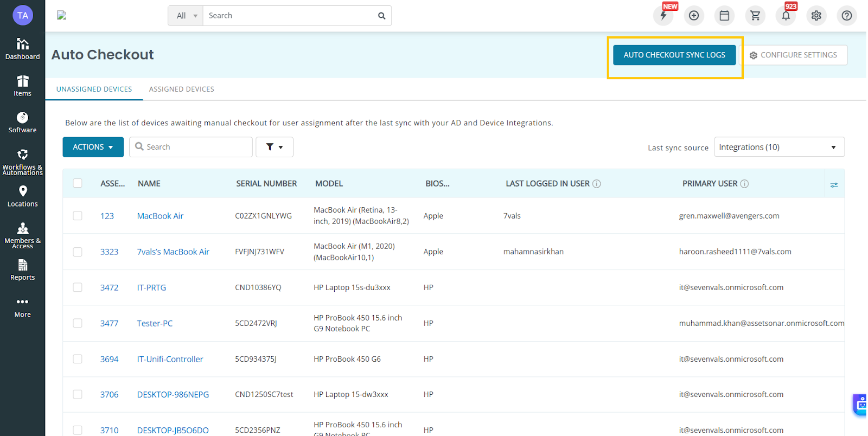This screenshot has width=868, height=436.
Task: Open Workflows & Automations
Action: point(22,162)
